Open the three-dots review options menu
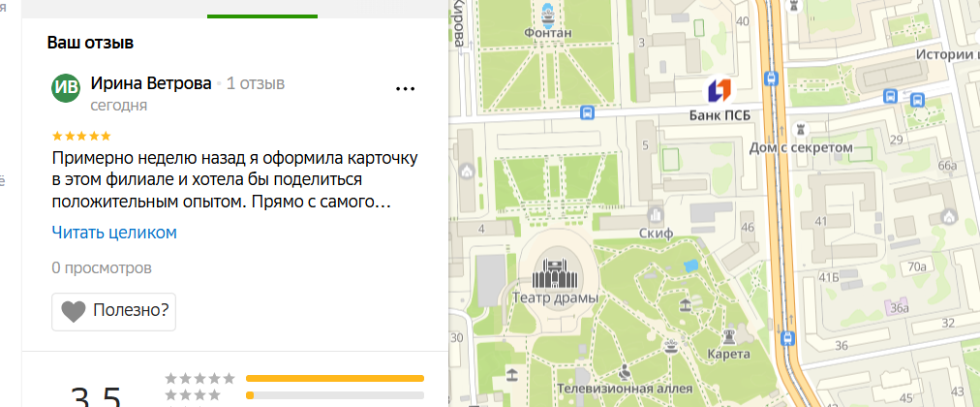 [406, 89]
